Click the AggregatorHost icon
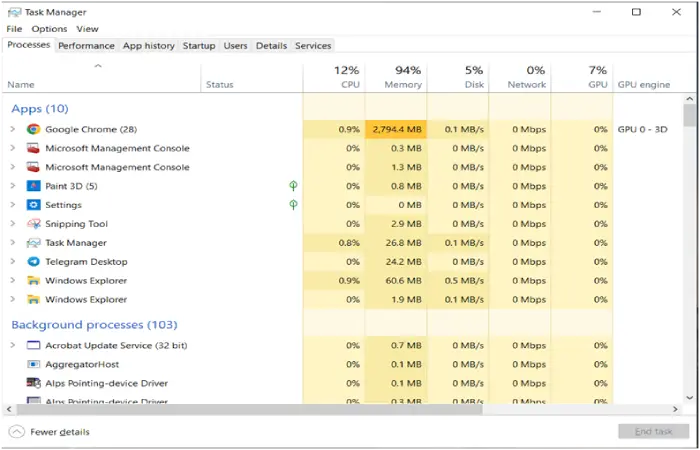 (x=33, y=364)
